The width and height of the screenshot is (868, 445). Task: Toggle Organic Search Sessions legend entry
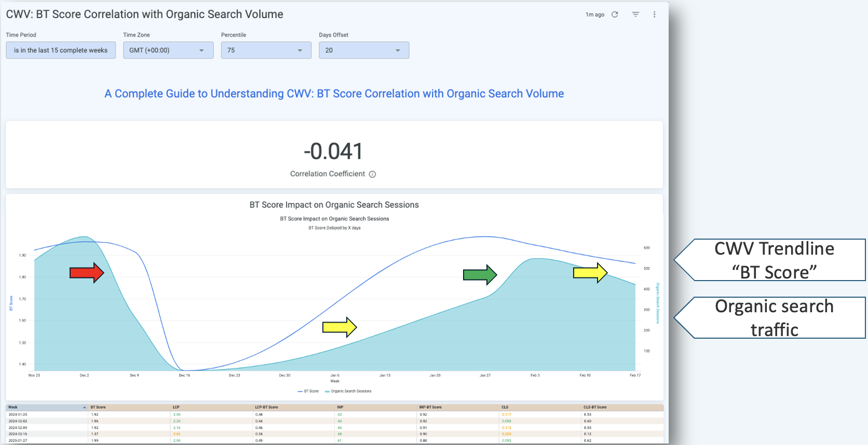[348, 391]
